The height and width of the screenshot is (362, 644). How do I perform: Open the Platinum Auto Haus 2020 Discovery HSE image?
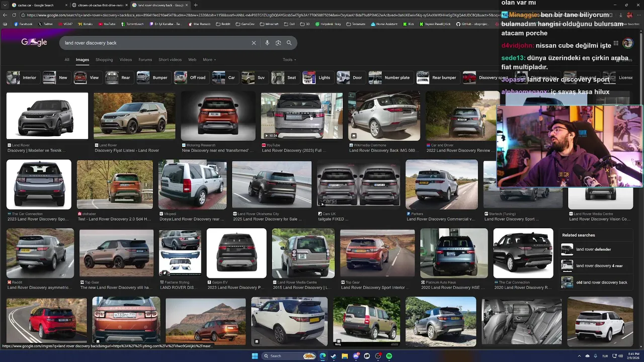[454, 253]
